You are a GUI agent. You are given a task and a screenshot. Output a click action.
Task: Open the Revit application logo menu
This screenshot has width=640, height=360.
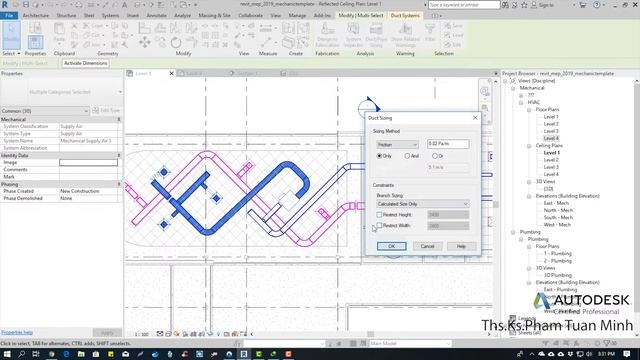5,4
